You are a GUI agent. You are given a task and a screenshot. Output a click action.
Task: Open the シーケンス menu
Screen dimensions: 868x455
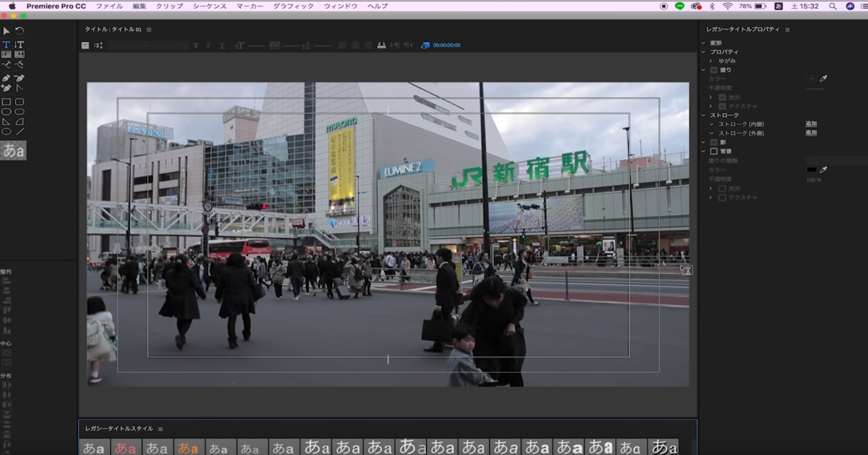click(209, 6)
